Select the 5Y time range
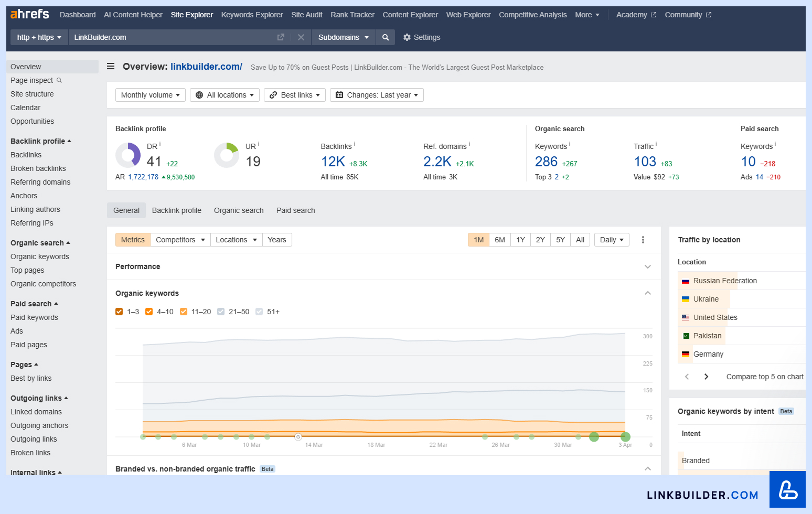The width and height of the screenshot is (812, 514). pyautogui.click(x=560, y=240)
